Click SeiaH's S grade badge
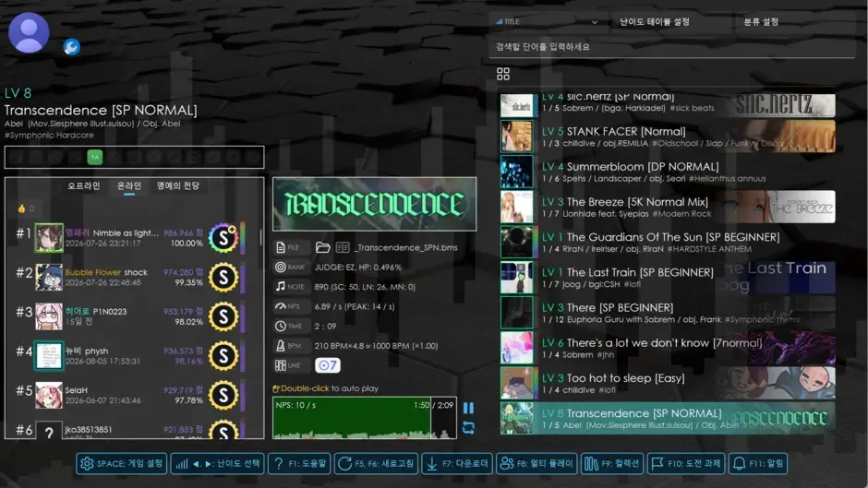 [x=223, y=395]
